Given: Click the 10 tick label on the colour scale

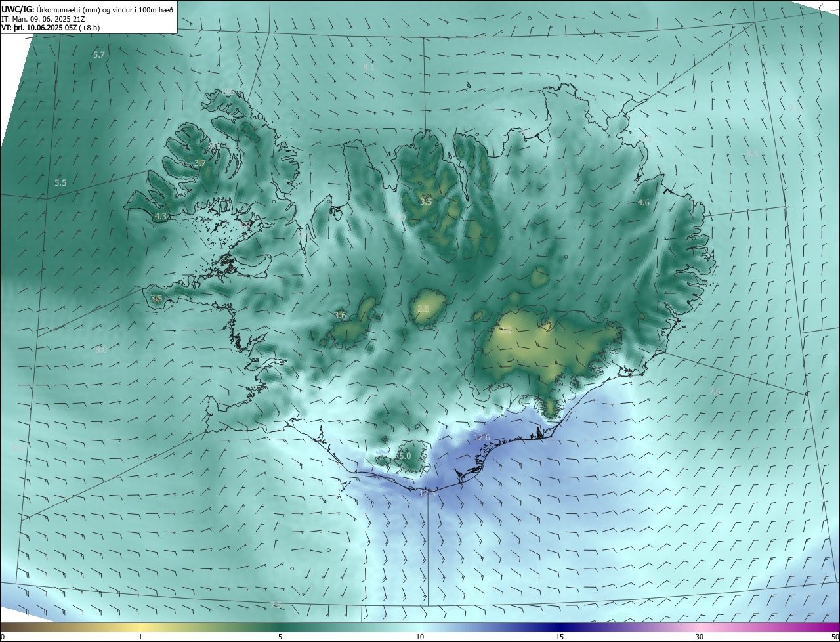Looking at the screenshot, I should (x=420, y=637).
